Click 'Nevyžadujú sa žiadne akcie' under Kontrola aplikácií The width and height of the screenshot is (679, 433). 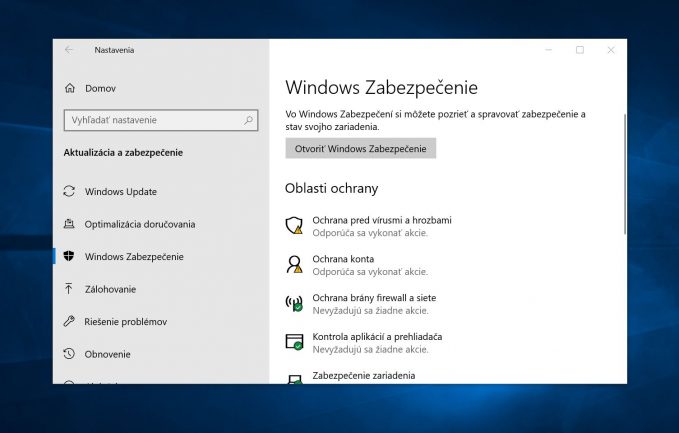370,349
